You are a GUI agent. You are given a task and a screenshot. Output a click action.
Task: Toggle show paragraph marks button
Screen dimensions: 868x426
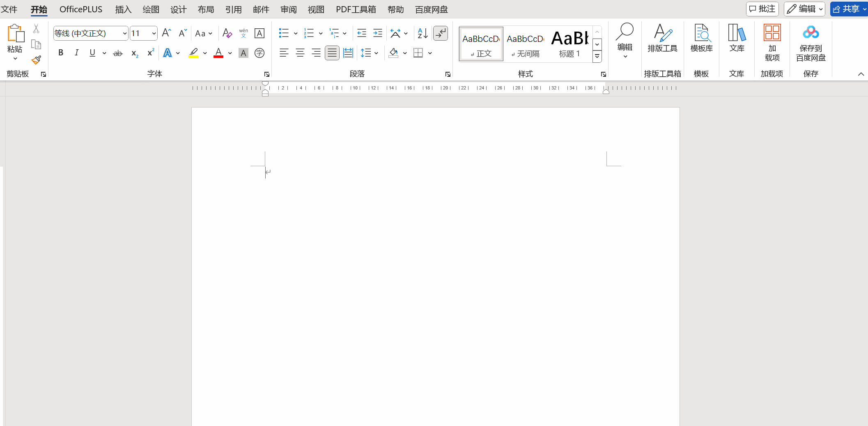(441, 33)
